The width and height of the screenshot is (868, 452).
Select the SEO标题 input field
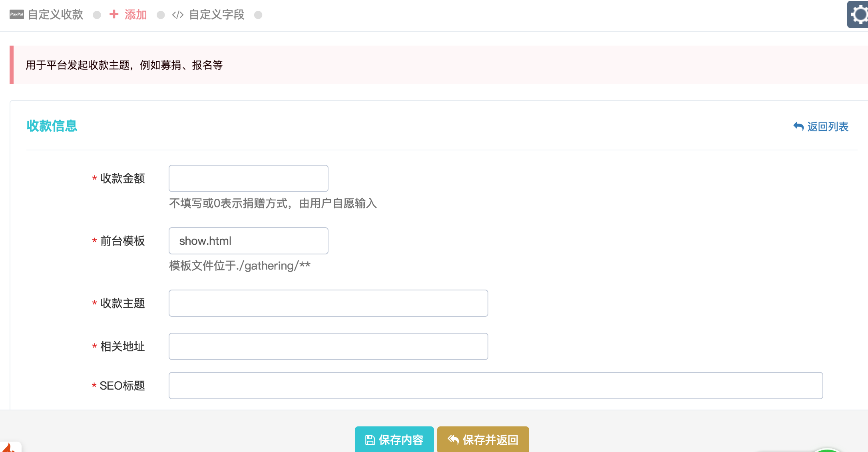(x=496, y=386)
